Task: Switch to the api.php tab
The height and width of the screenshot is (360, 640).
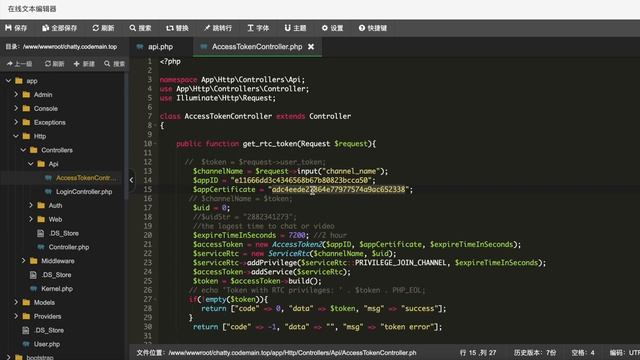Action: pyautogui.click(x=160, y=47)
